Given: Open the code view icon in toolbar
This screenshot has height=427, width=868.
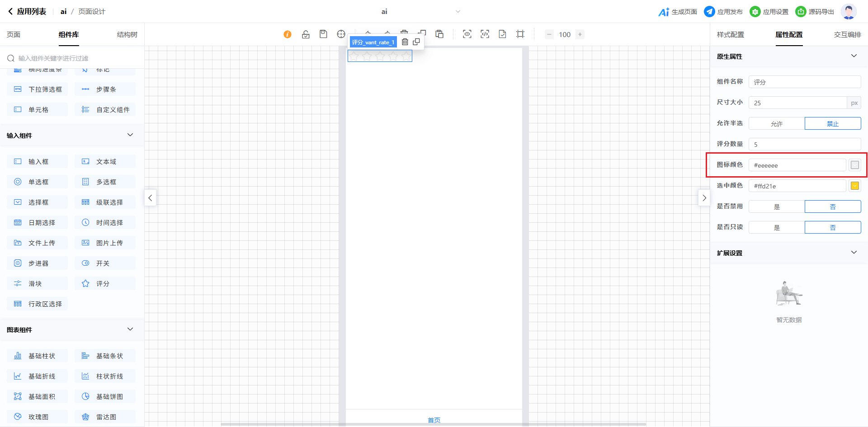Looking at the screenshot, I should [485, 34].
